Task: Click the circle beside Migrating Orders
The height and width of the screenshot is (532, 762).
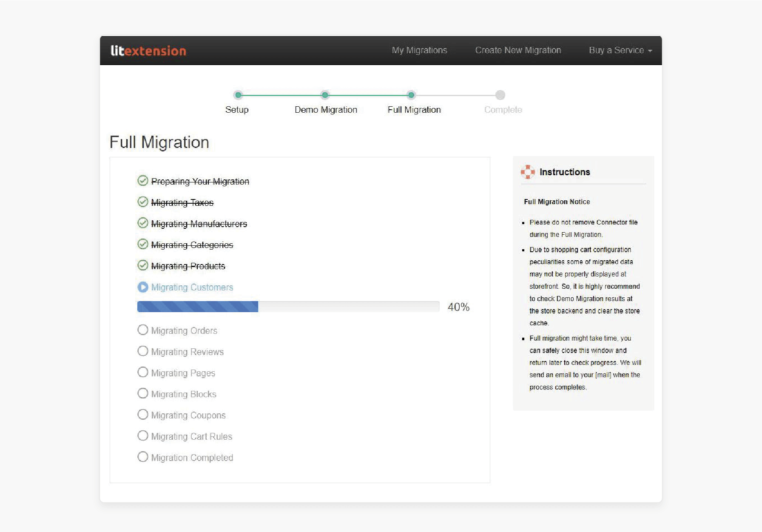Action: coord(143,330)
